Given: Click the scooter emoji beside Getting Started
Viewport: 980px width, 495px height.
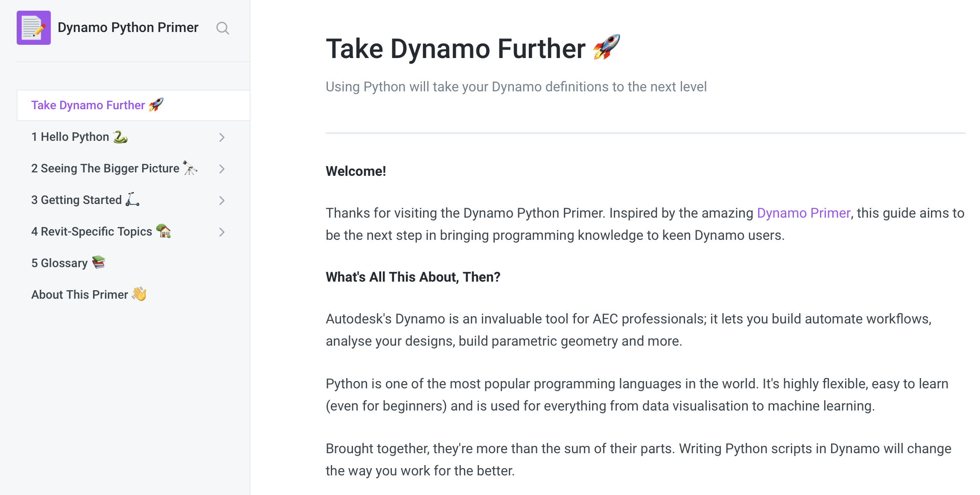Looking at the screenshot, I should pos(132,199).
